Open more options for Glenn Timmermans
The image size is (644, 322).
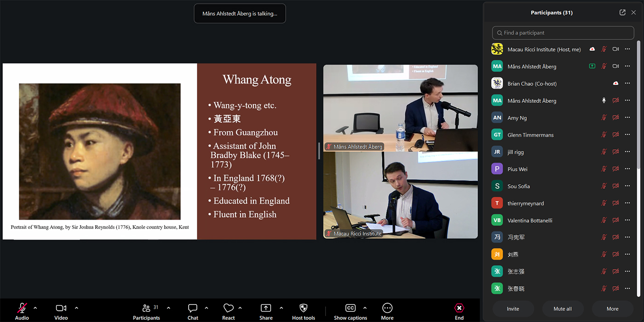[x=627, y=135]
